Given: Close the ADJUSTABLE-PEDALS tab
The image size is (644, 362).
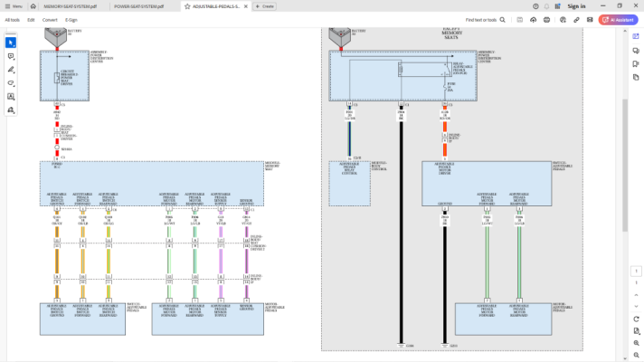Looking at the screenshot, I should click(246, 6).
